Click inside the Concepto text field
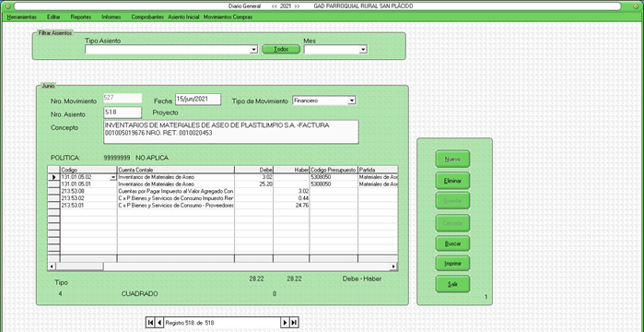Viewport: 644px width, 332px height. coord(231,132)
